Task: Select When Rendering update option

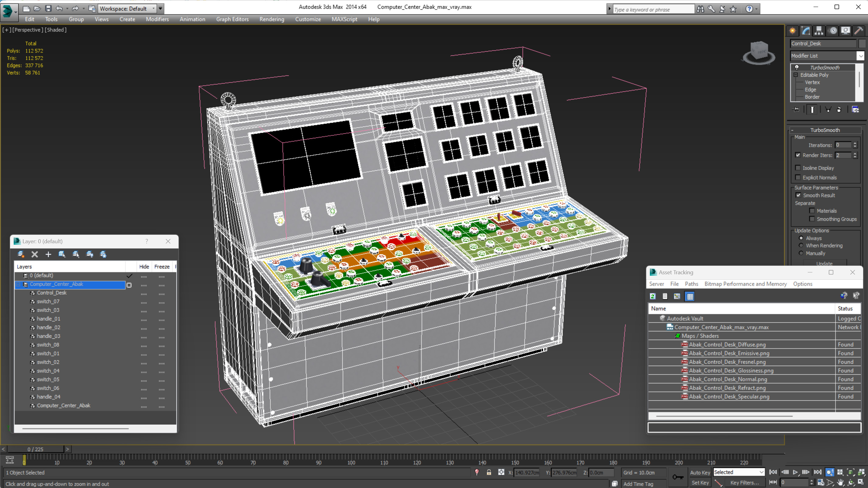Action: pyautogui.click(x=801, y=245)
